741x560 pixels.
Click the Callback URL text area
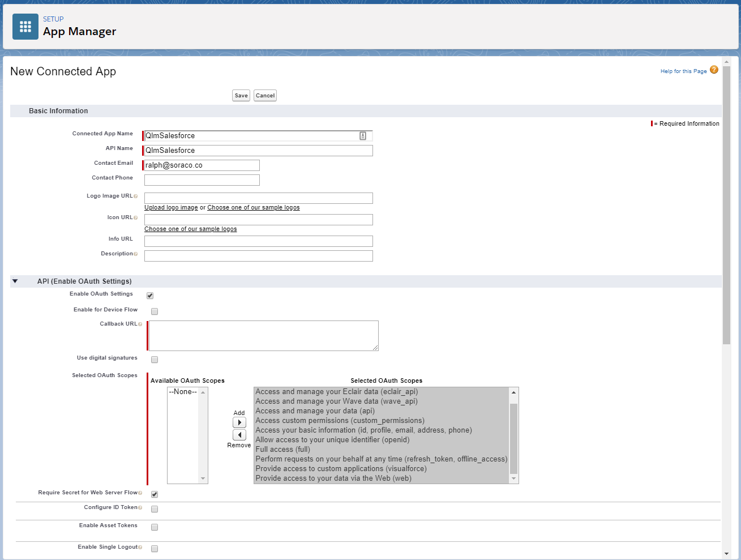(263, 336)
